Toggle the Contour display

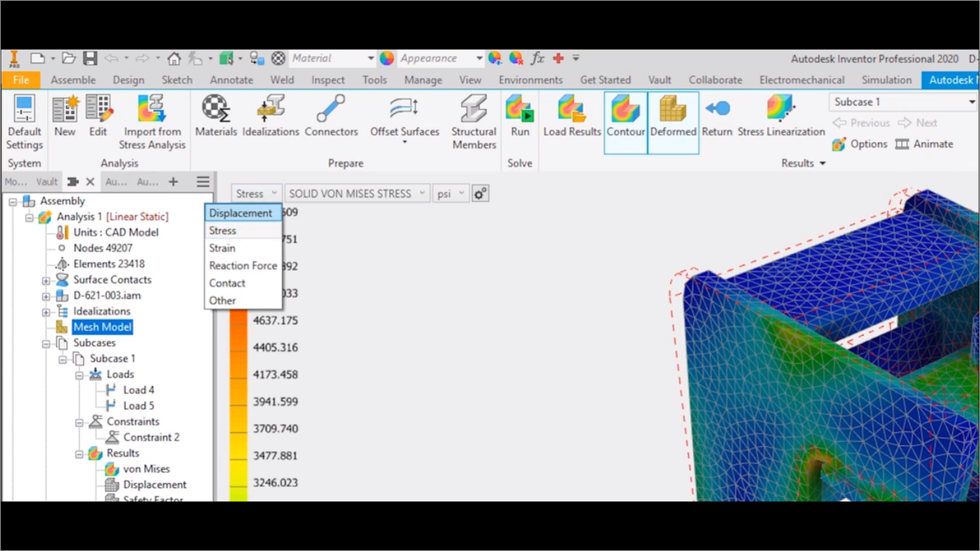626,123
